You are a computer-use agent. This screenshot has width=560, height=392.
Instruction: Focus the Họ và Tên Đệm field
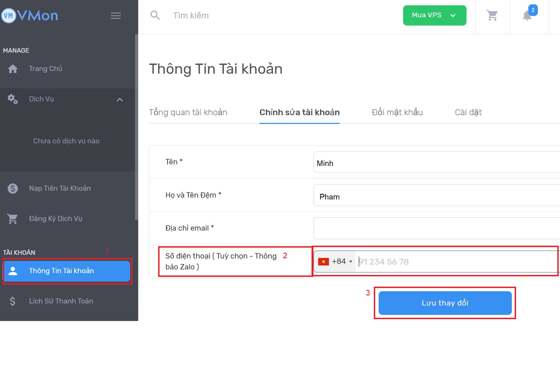(x=437, y=195)
